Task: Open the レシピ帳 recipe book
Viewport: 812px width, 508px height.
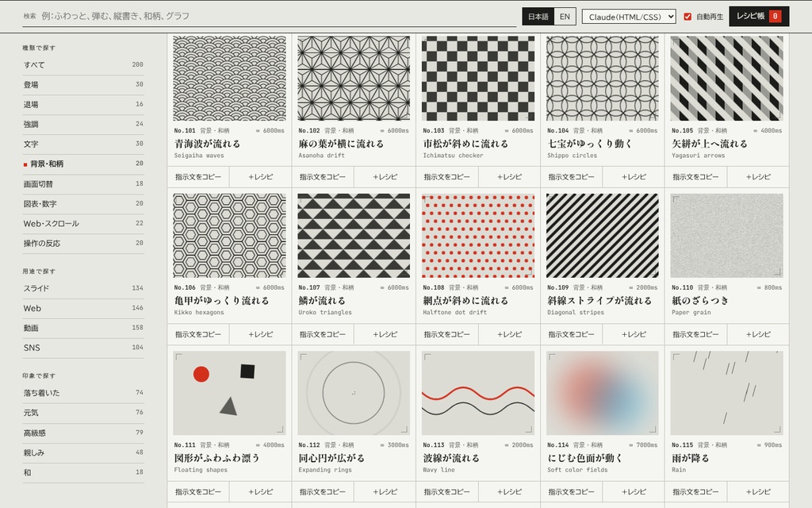Action: pyautogui.click(x=759, y=16)
